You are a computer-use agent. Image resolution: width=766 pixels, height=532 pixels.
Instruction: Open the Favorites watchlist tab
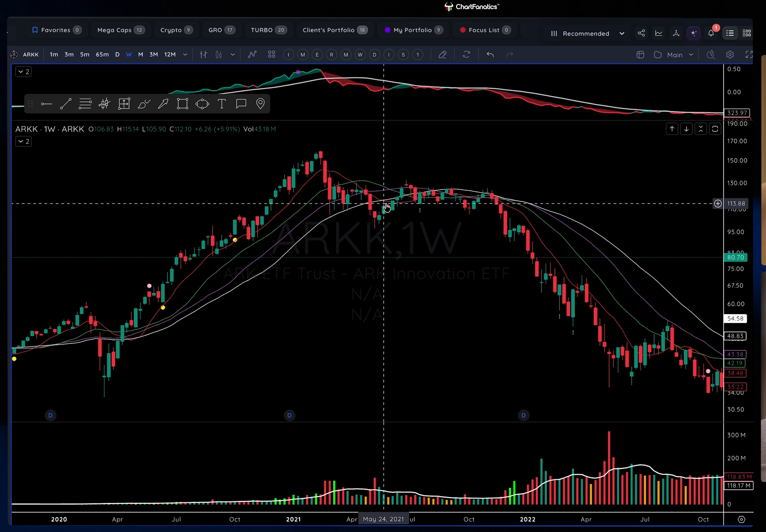[x=56, y=30]
